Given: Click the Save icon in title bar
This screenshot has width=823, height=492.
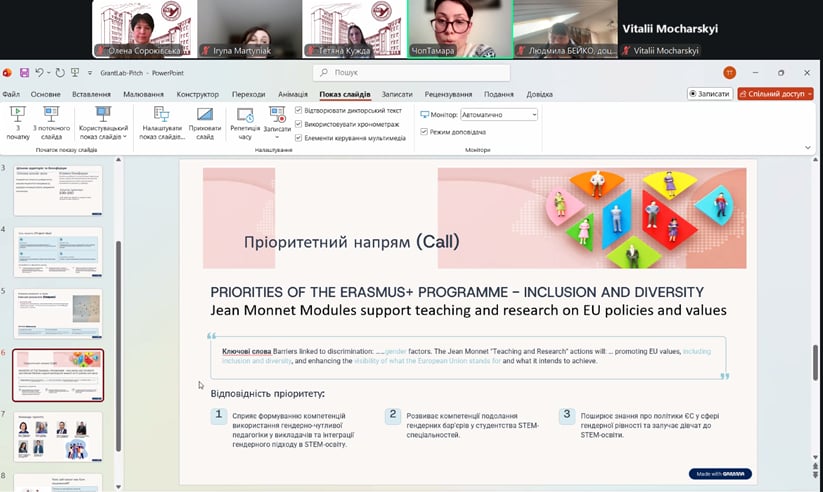Looking at the screenshot, I should click(x=24, y=72).
